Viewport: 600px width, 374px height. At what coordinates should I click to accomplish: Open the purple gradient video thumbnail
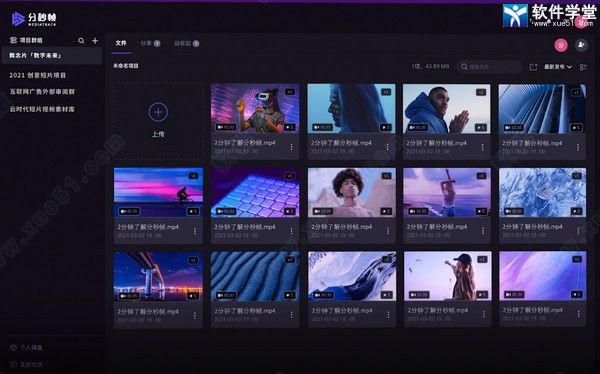coord(543,276)
